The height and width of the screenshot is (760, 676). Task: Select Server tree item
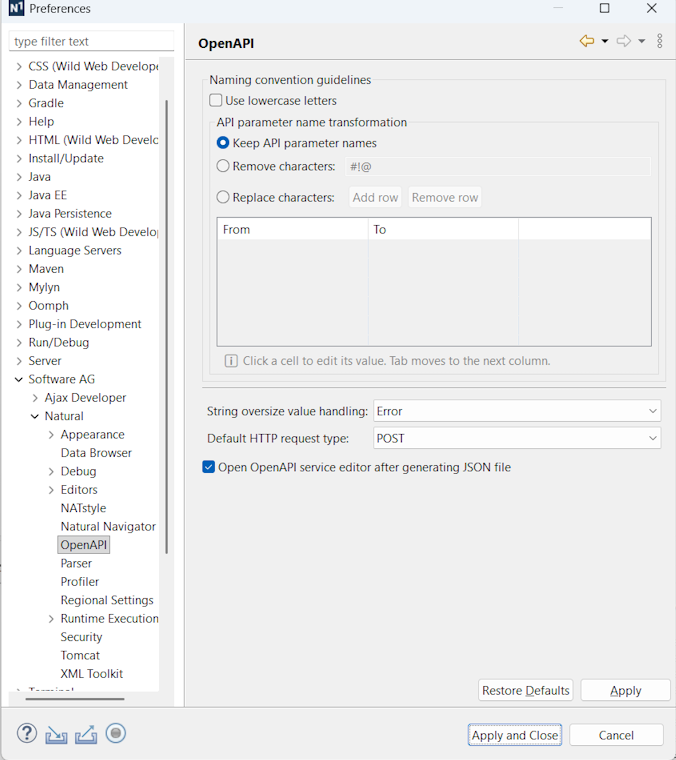[45, 361]
